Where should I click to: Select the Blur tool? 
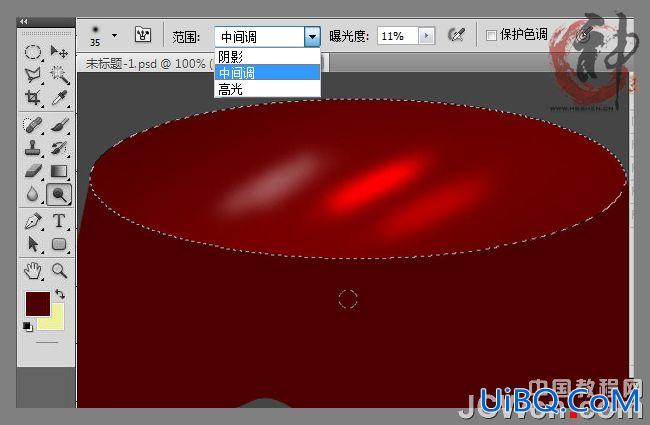click(x=33, y=194)
